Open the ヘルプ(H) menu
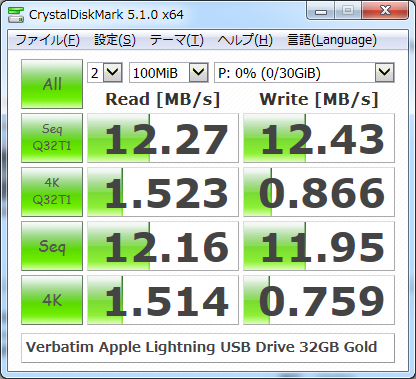 (x=245, y=40)
